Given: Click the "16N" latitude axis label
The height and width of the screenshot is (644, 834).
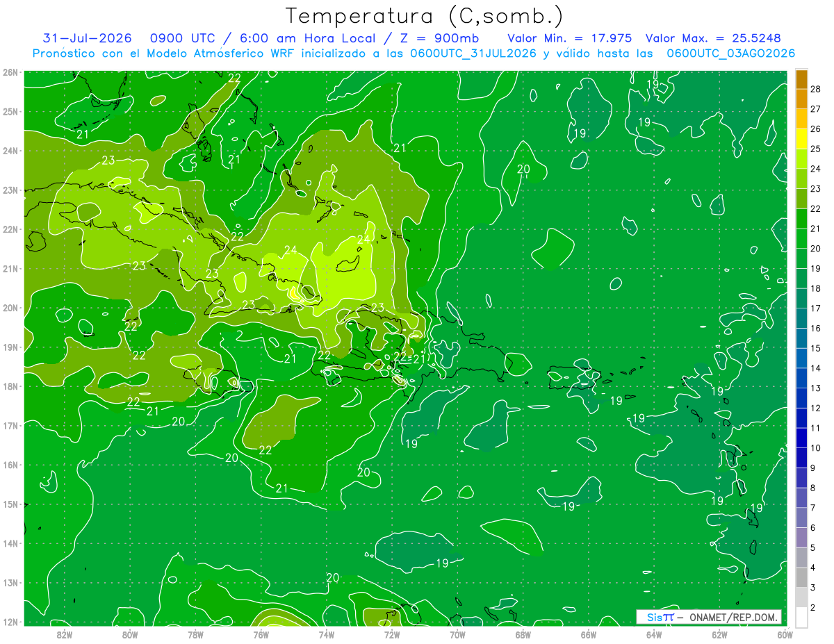Looking at the screenshot, I should pos(10,465).
